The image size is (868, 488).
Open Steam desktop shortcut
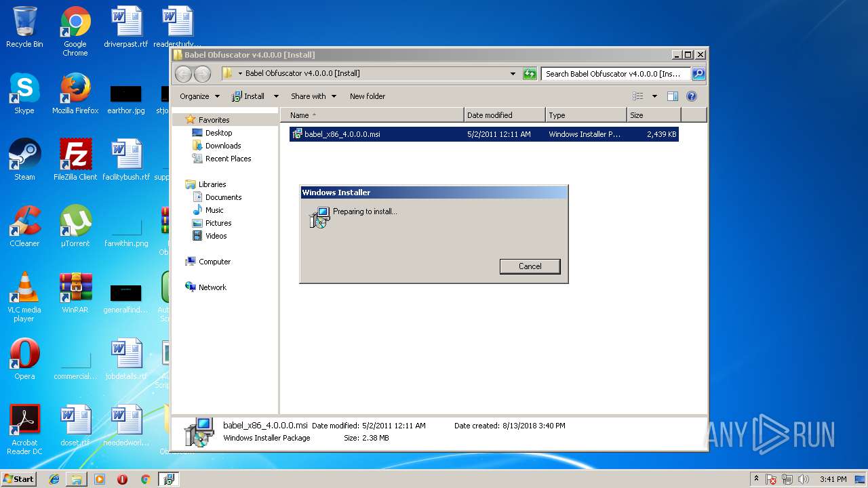(24, 160)
